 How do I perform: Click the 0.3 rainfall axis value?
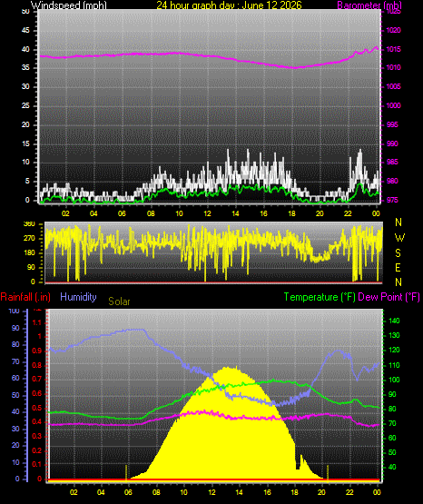pos(37,437)
